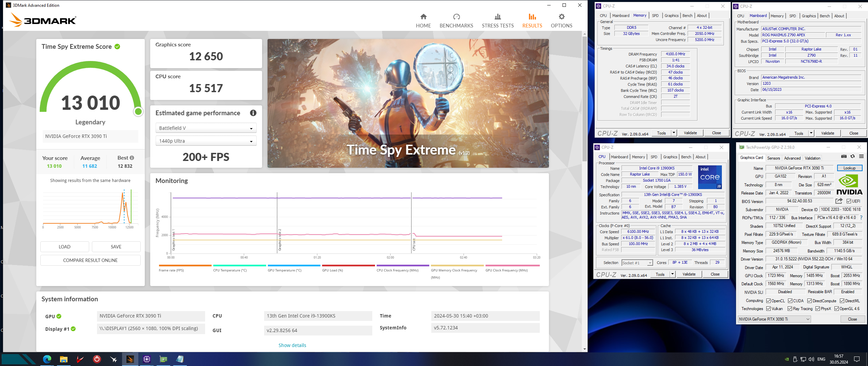The height and width of the screenshot is (366, 868).
Task: Click the LOAD button in 3DMark
Action: pyautogui.click(x=64, y=247)
